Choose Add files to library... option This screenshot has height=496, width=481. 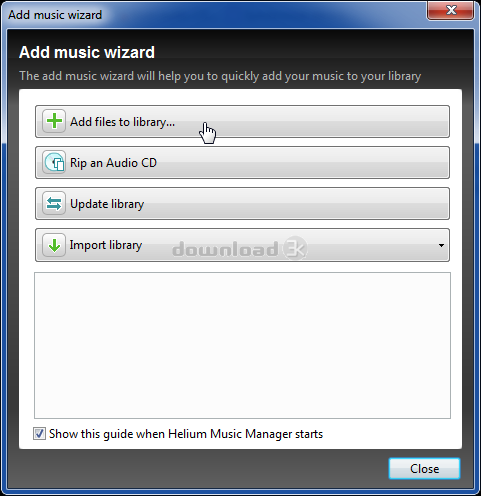pos(242,122)
